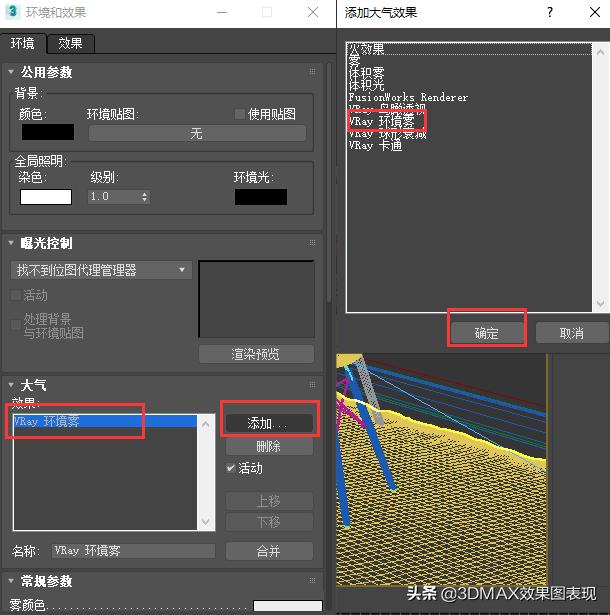The image size is (610, 615).
Task: Click the 级别 value field
Action: 114,197
